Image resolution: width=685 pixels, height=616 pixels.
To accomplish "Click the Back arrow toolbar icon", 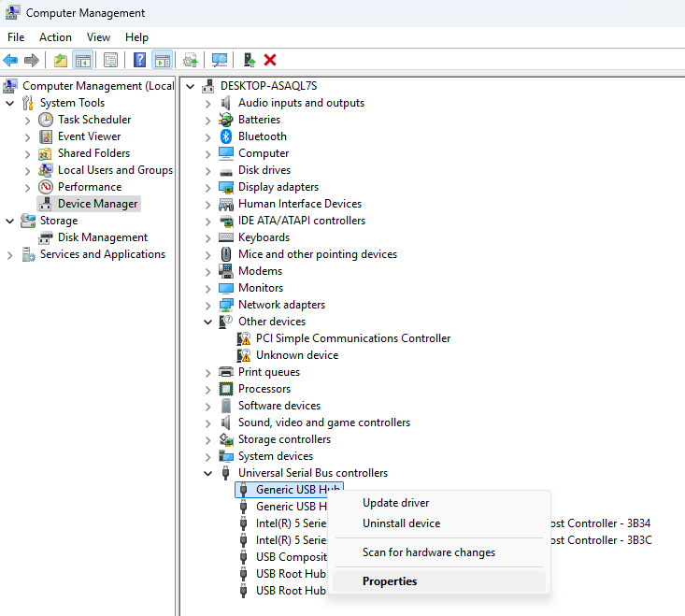I will click(10, 60).
